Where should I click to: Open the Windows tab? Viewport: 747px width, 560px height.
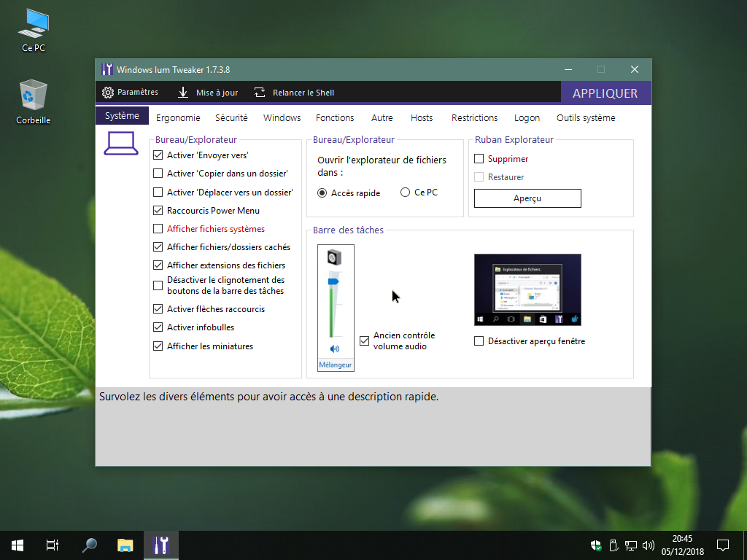[x=282, y=117]
